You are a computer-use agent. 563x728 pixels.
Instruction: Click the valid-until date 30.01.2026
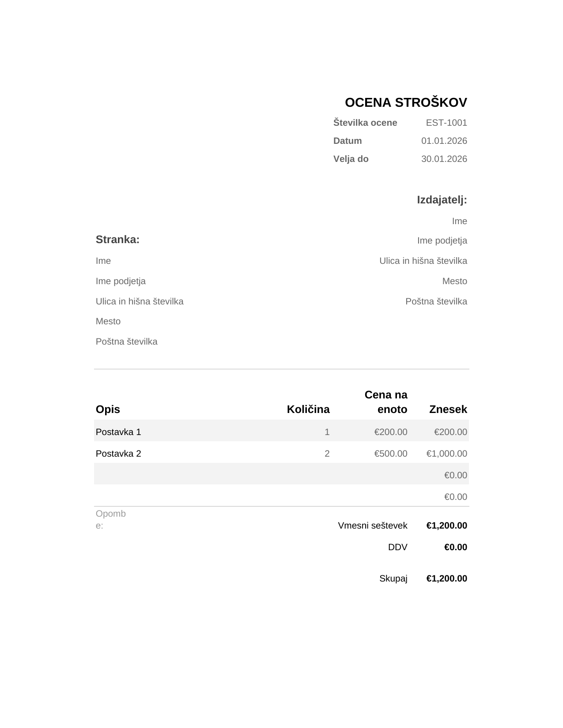[444, 159]
